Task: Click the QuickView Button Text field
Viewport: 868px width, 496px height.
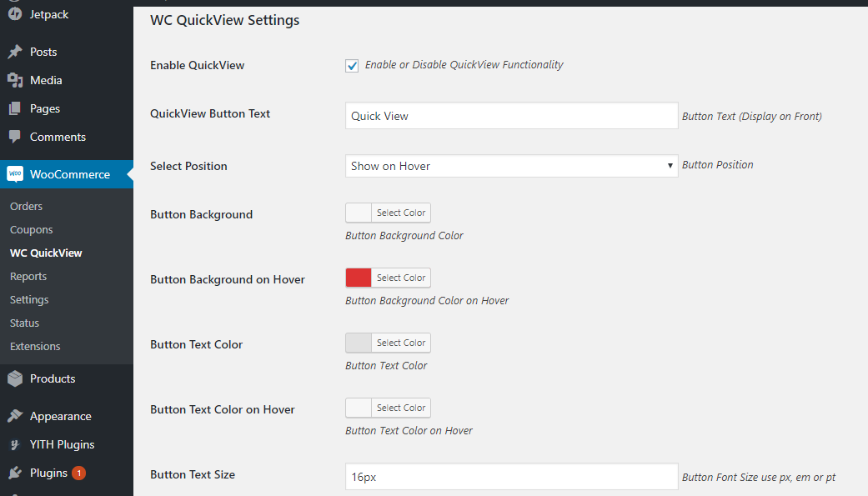Action: (x=511, y=116)
